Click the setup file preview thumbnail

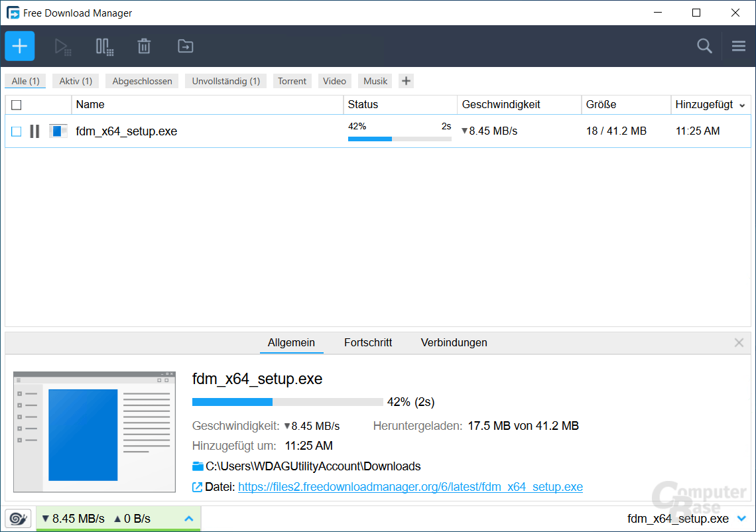[x=94, y=431]
